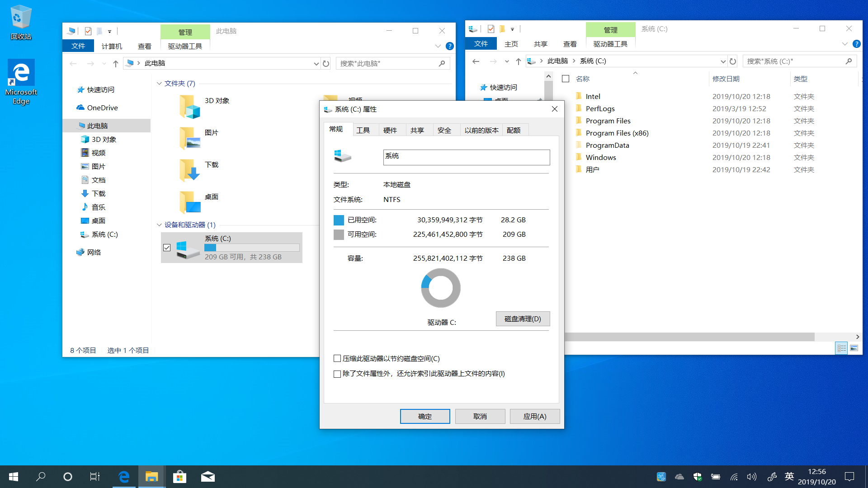Open Cortana from the taskbar
868x488 pixels.
pos(68,477)
